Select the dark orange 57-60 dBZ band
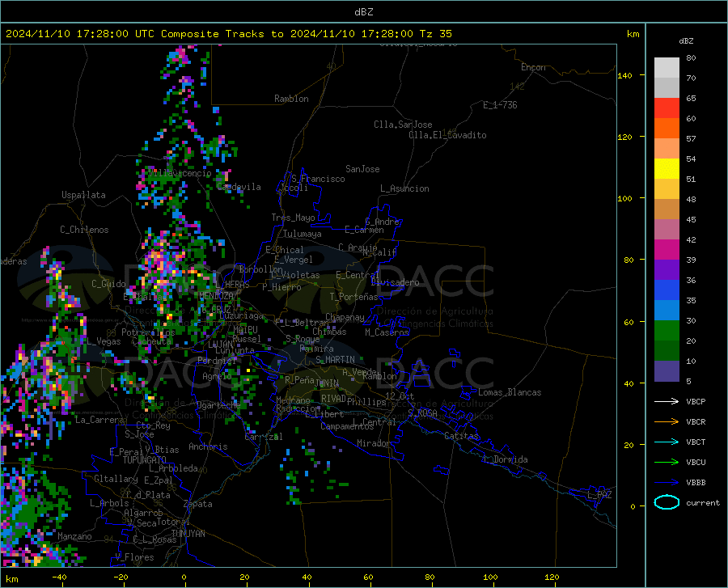728x588 pixels. (667, 129)
